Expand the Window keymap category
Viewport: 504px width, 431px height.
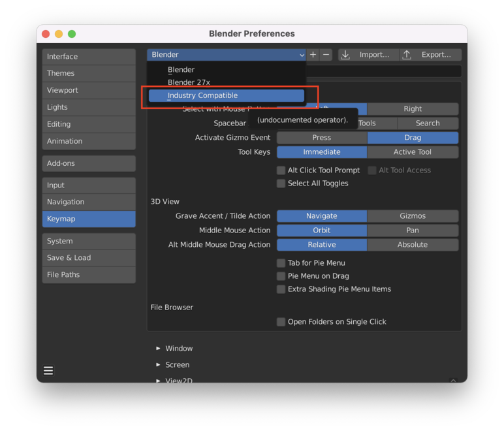pos(158,349)
